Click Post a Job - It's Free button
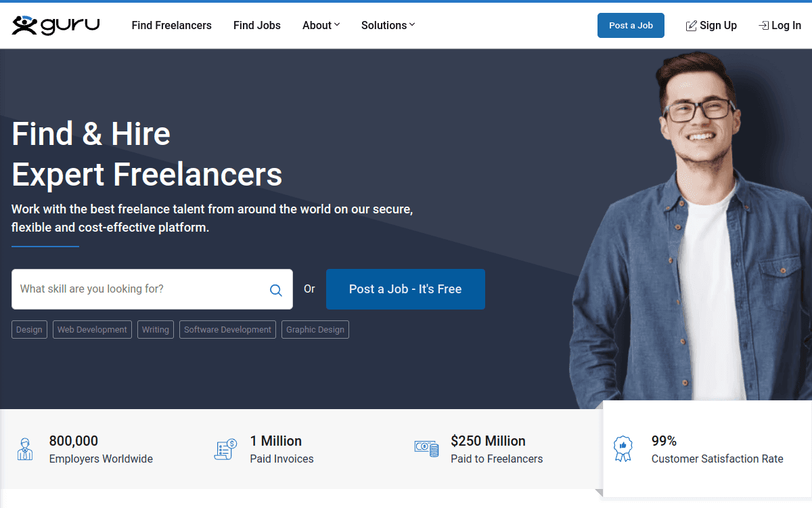The image size is (812, 508). 405,289
